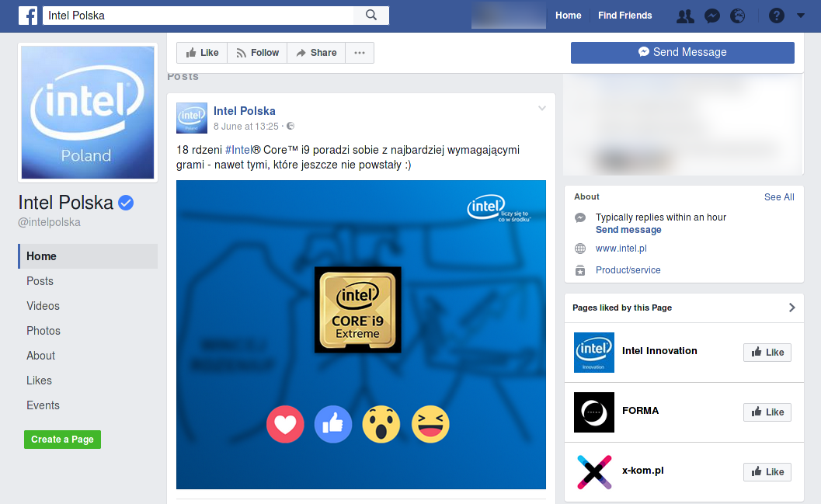Image resolution: width=821 pixels, height=504 pixels.
Task: Open the account dropdown arrow in header
Action: (x=801, y=16)
